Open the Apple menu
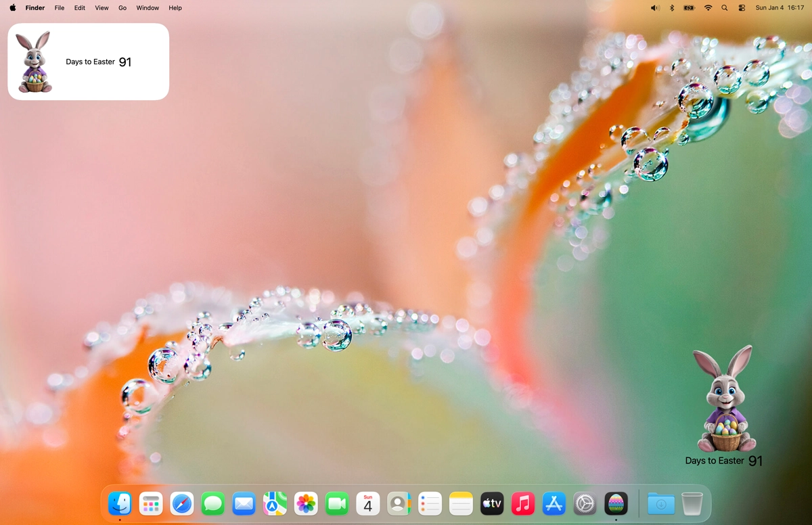 [x=13, y=7]
